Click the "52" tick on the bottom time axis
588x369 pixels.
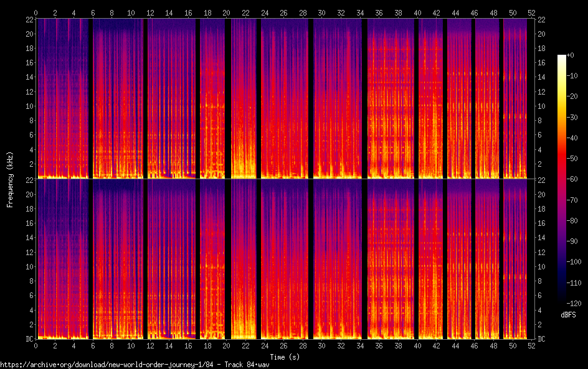531,345
